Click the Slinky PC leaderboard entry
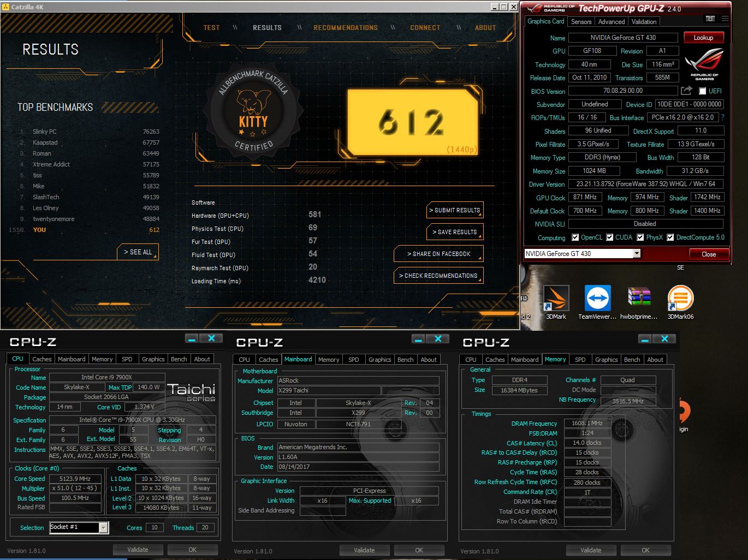Viewport: 748px width, 560px height. point(90,132)
